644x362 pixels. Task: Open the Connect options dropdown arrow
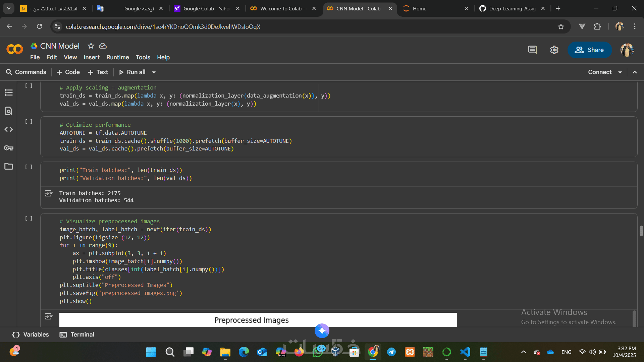point(620,72)
